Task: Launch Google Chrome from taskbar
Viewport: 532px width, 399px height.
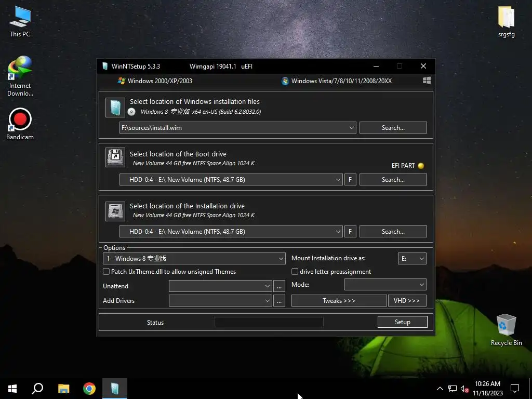Action: [89, 389]
